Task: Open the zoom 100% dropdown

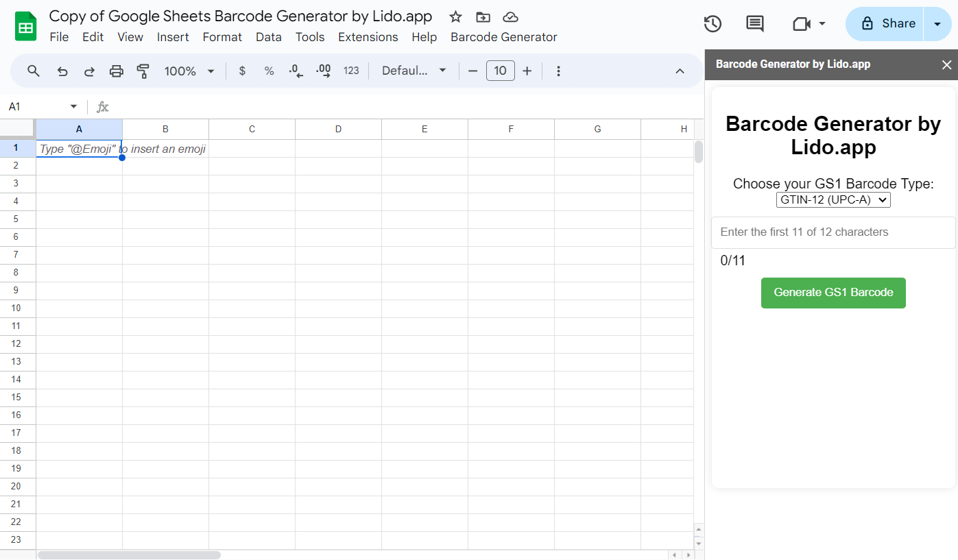Action: (190, 71)
